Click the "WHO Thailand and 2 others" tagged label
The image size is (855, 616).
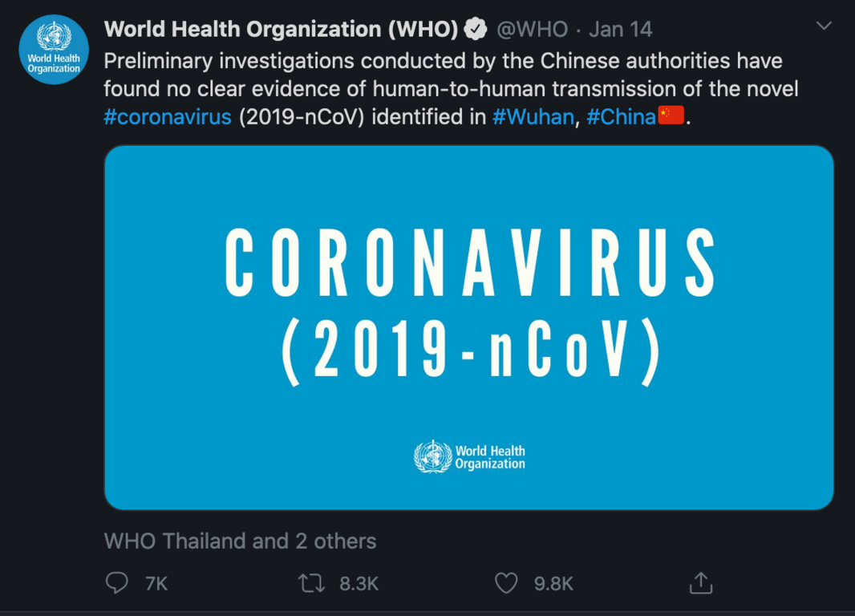coord(240,541)
